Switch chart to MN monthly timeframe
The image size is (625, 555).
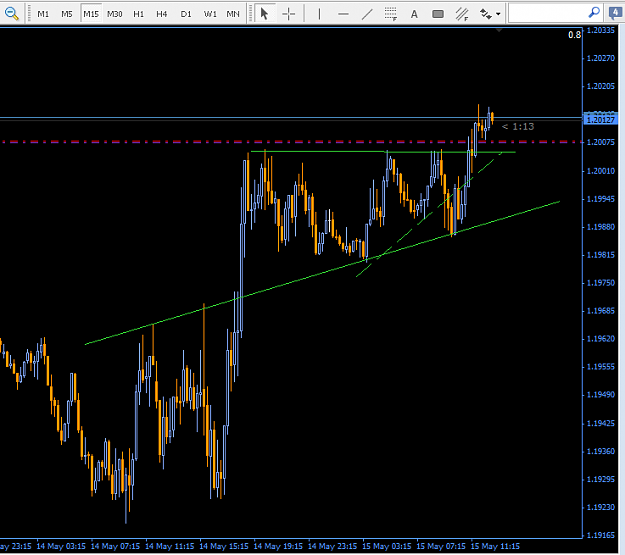coord(233,14)
